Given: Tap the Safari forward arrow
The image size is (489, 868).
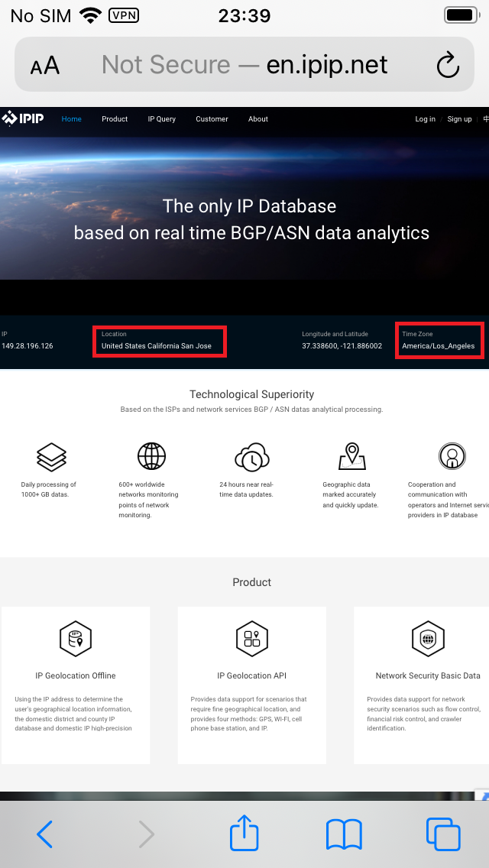Looking at the screenshot, I should (146, 834).
